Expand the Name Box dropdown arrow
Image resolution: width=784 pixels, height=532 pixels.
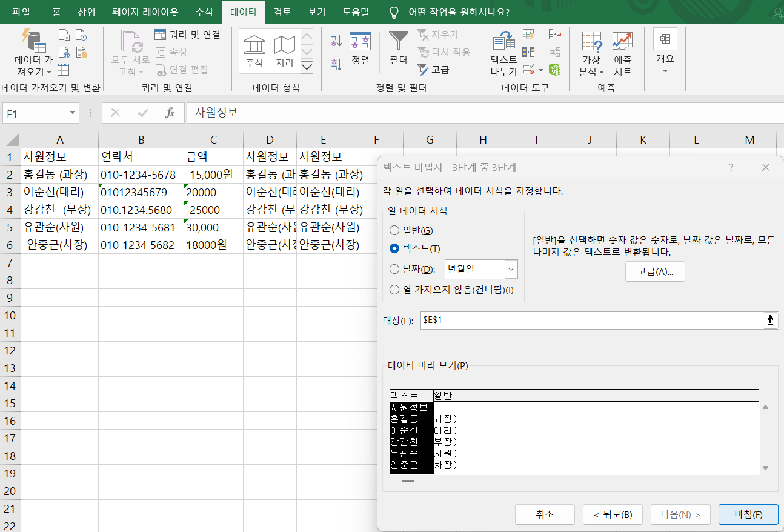pyautogui.click(x=73, y=113)
